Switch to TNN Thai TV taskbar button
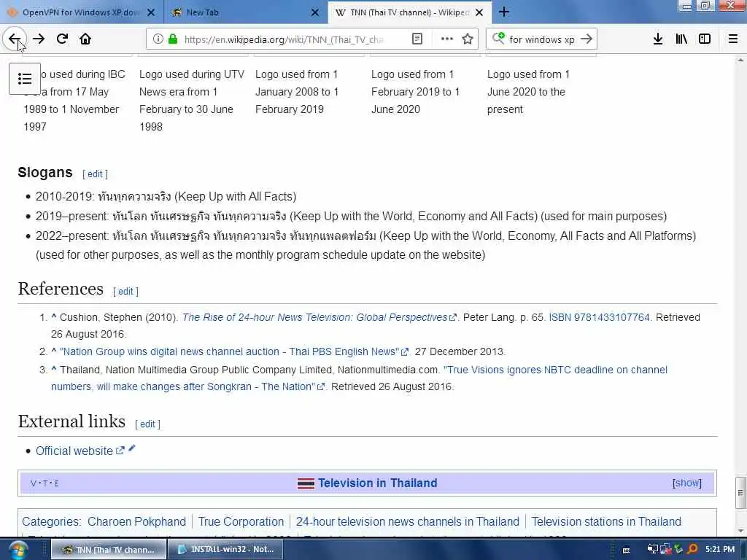The image size is (747, 560). (109, 550)
